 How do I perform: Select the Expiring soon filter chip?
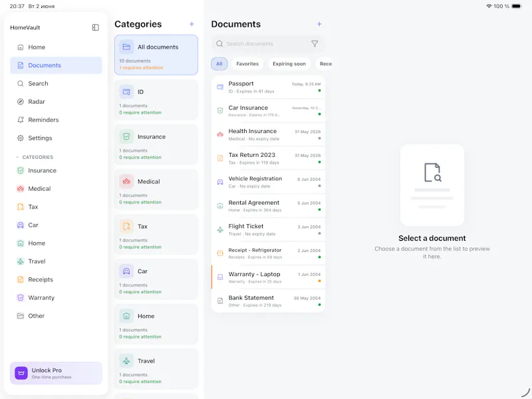click(x=289, y=64)
